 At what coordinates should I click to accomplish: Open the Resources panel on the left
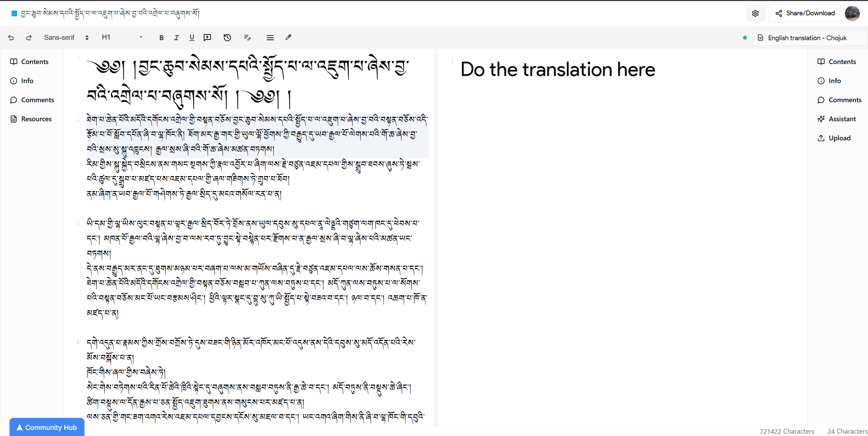(36, 119)
